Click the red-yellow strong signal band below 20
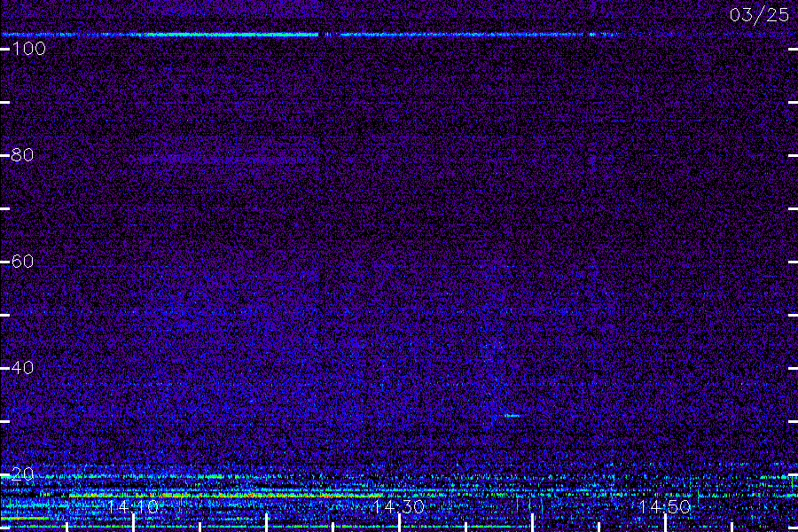This screenshot has height=532, width=798. 226,495
